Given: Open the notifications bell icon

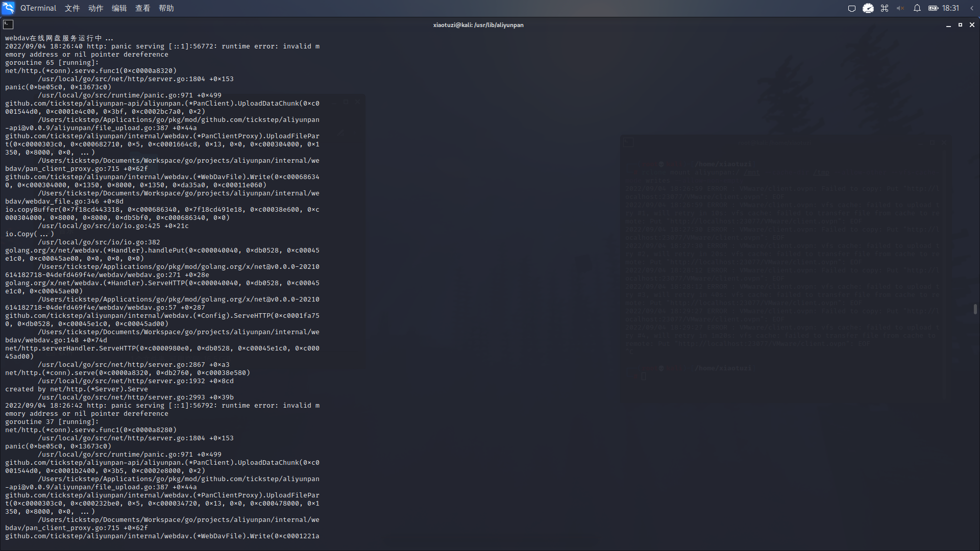Looking at the screenshot, I should pyautogui.click(x=917, y=8).
